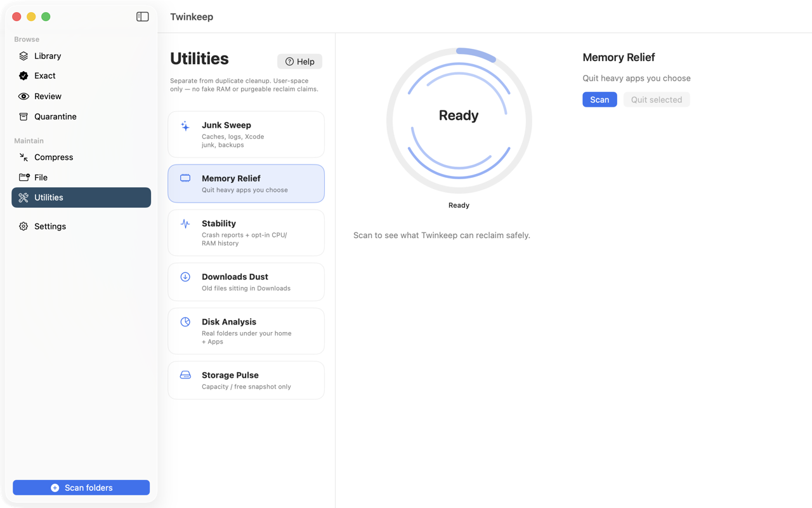Open the Library section
This screenshot has width=812, height=508.
click(81, 56)
